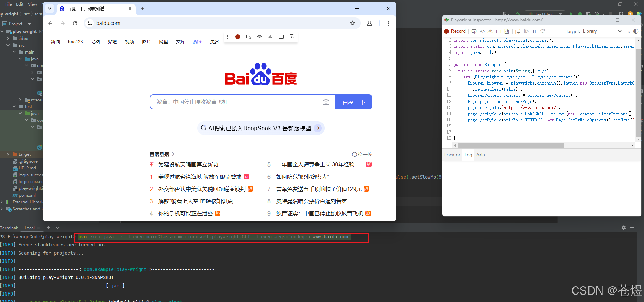Click Step over icon in Inspector
Viewport: 644px width, 302px height.
[x=543, y=31]
